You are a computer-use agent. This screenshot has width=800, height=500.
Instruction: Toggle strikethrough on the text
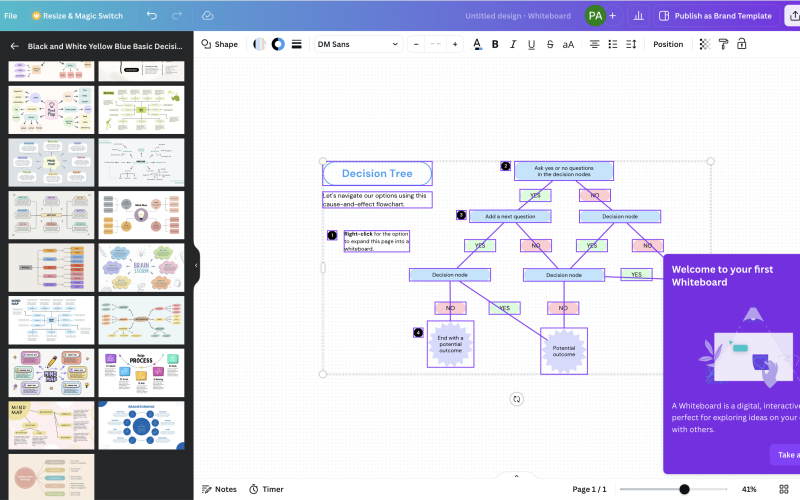[549, 44]
